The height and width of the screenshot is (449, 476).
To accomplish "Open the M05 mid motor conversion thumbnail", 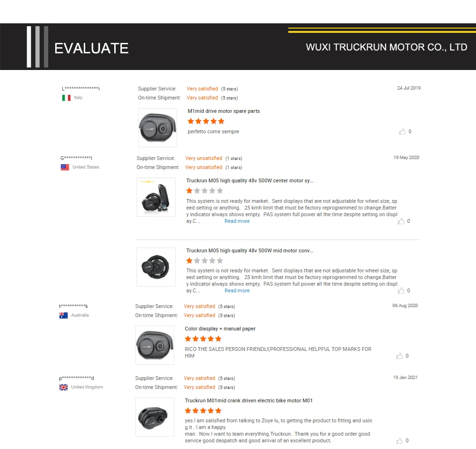I will pyautogui.click(x=156, y=267).
